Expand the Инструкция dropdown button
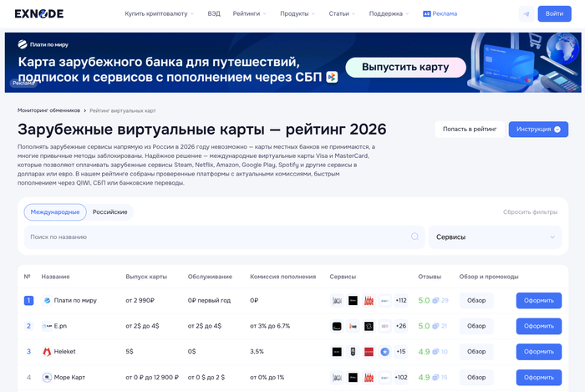The image size is (585, 392). point(538,129)
